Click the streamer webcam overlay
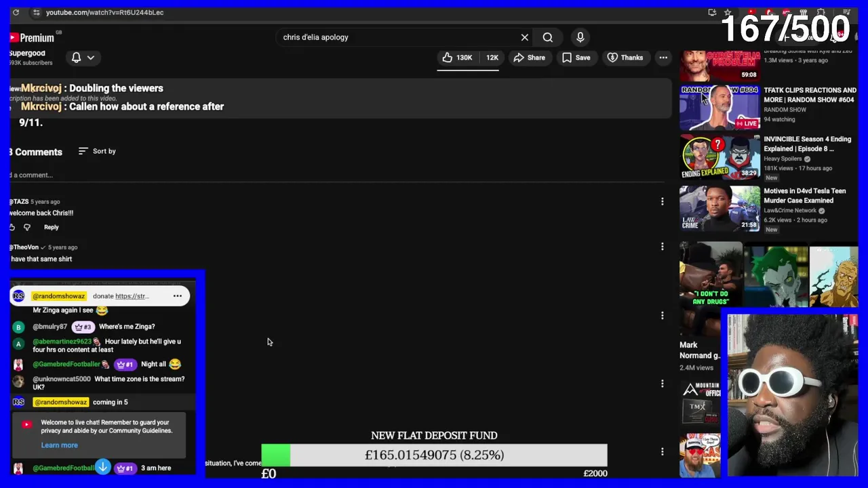 click(x=792, y=395)
